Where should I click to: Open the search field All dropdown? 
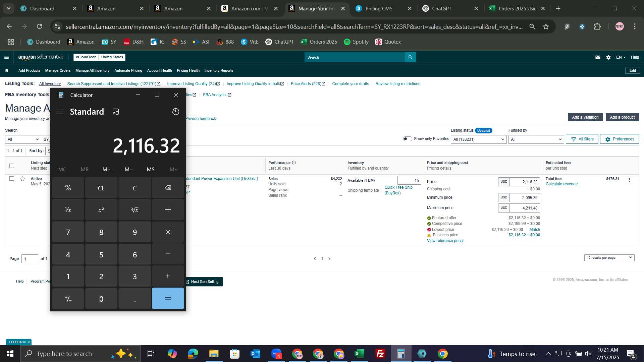pyautogui.click(x=23, y=139)
